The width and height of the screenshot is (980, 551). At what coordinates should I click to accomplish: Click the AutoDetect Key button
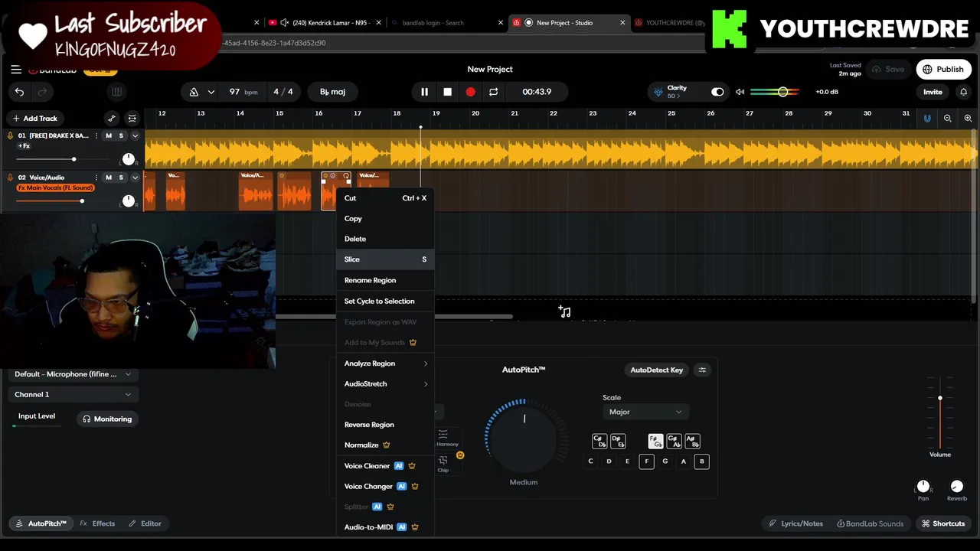pyautogui.click(x=656, y=370)
